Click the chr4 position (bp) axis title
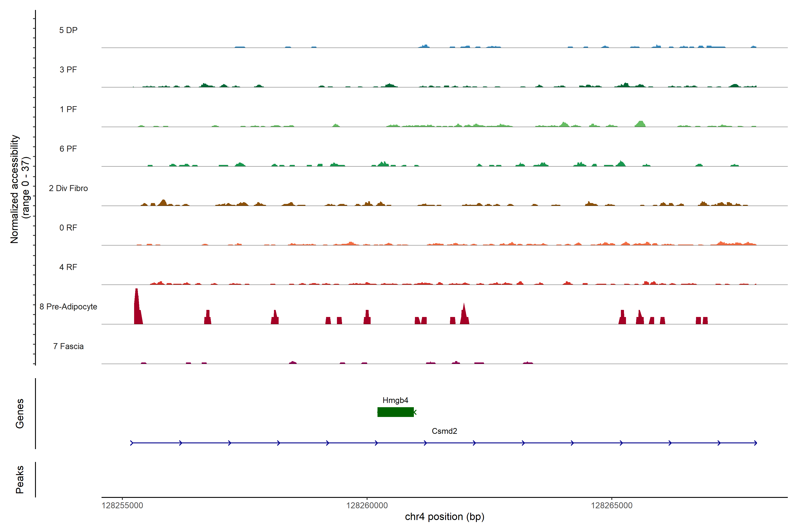 (x=444, y=517)
